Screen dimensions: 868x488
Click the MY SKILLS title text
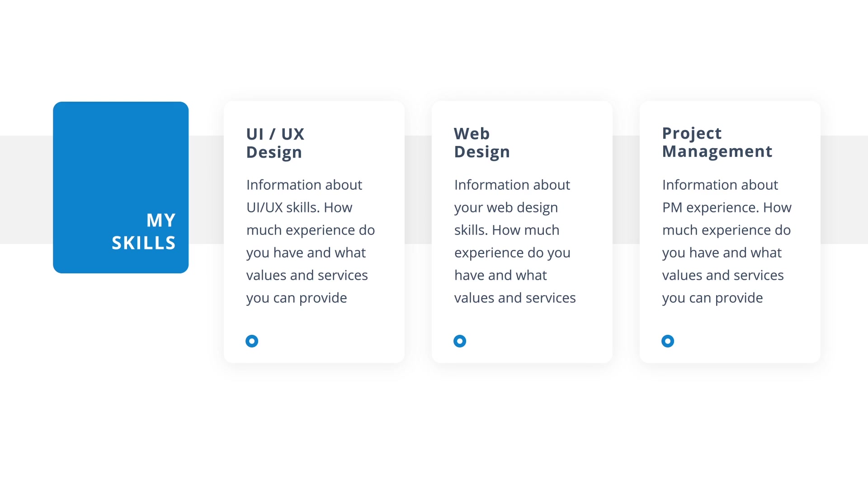[144, 231]
